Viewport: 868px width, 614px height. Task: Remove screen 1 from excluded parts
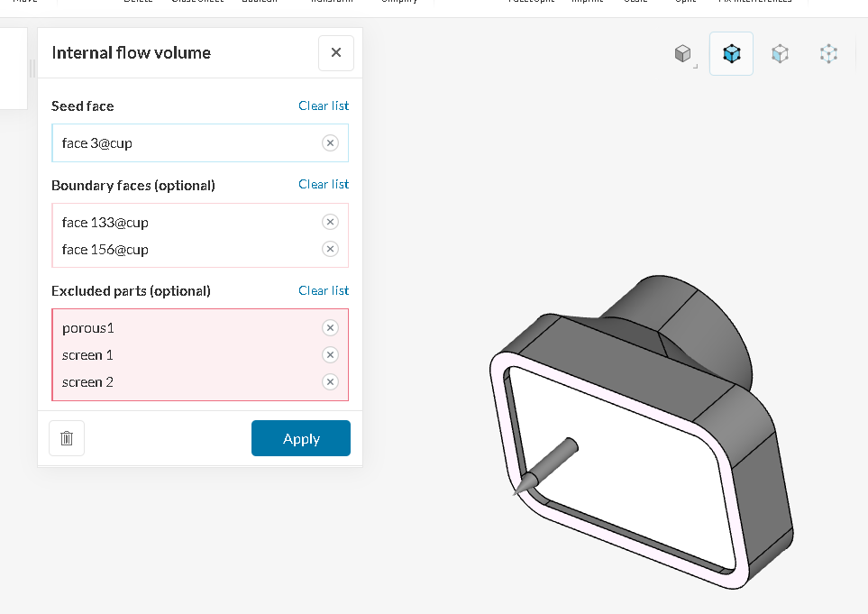(x=330, y=355)
